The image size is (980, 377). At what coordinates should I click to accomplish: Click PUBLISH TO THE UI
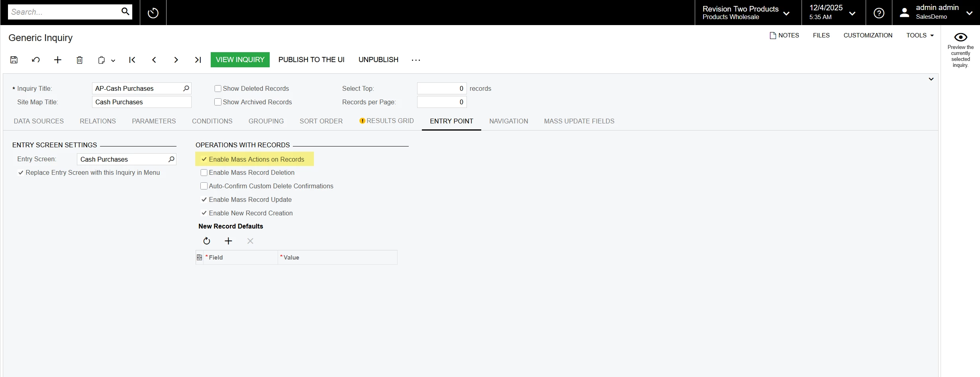(x=312, y=60)
